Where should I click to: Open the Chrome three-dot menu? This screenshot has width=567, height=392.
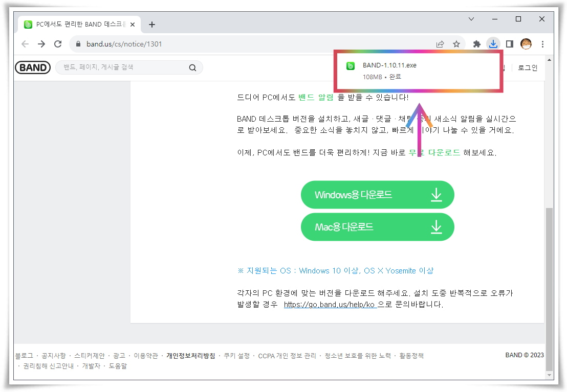pos(542,44)
